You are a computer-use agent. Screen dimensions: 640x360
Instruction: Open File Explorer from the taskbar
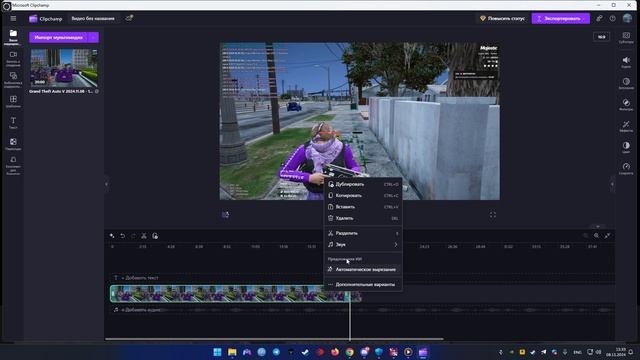pyautogui.click(x=232, y=352)
